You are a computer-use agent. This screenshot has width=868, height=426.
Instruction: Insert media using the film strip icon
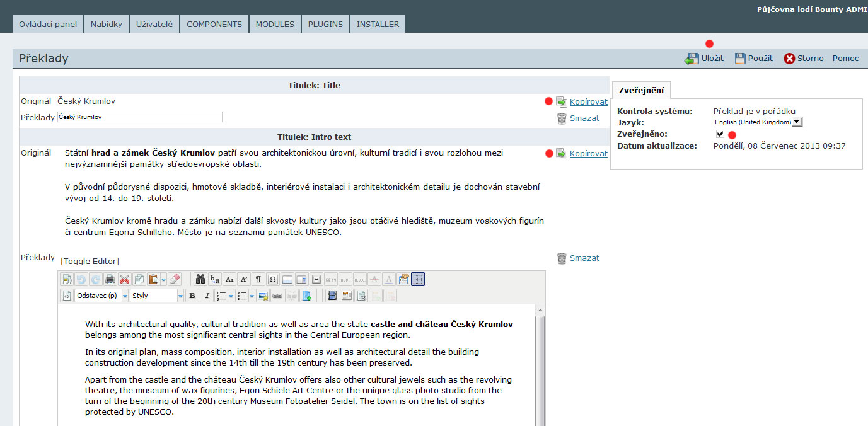[332, 296]
